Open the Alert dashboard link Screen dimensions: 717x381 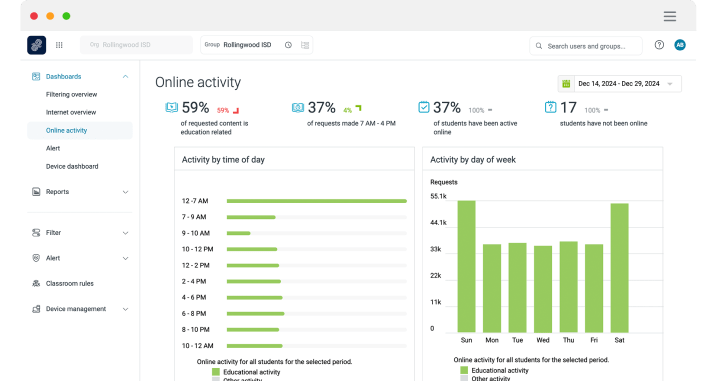[53, 148]
